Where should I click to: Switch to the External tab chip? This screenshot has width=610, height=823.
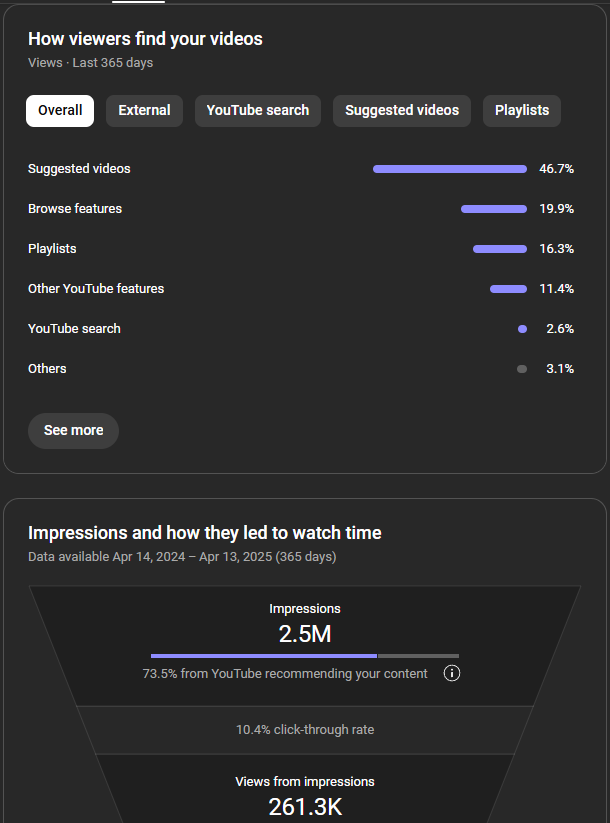[144, 111]
